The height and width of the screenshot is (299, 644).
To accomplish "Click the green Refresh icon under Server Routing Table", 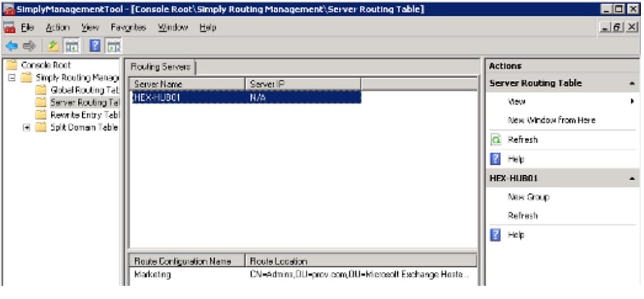I will point(495,140).
